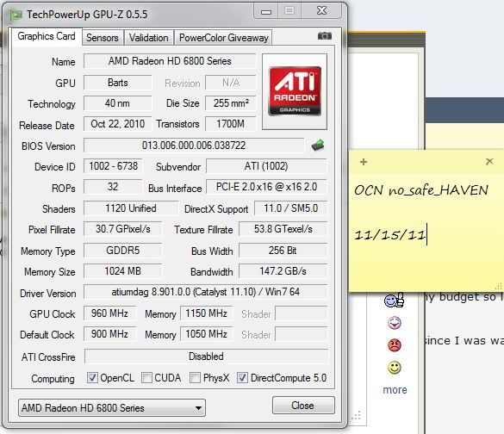This screenshot has height=434, width=504.
Task: Click the DirectX Support '11.0 / SM5.0'
Action: (x=291, y=208)
